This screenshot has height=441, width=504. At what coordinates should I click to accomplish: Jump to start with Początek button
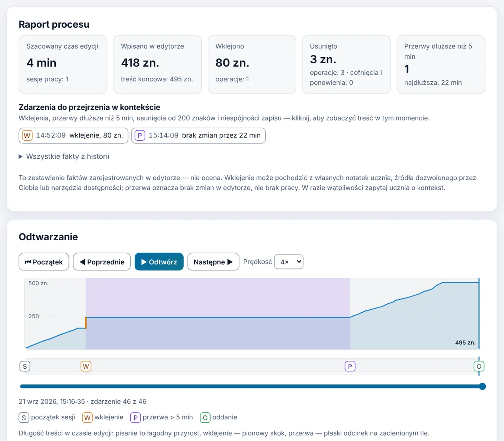(x=44, y=262)
